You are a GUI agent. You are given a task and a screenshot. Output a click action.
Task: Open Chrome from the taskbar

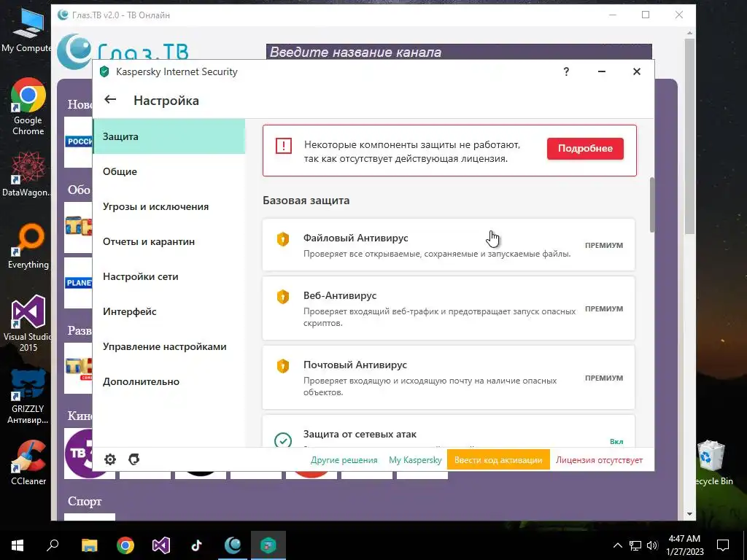coord(125,545)
